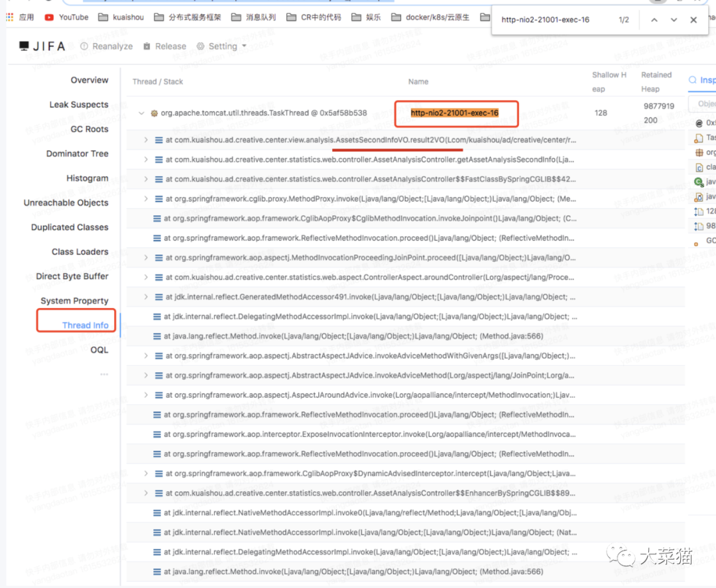Click the Inspector object search field
The width and height of the screenshot is (716, 588).
click(703, 104)
